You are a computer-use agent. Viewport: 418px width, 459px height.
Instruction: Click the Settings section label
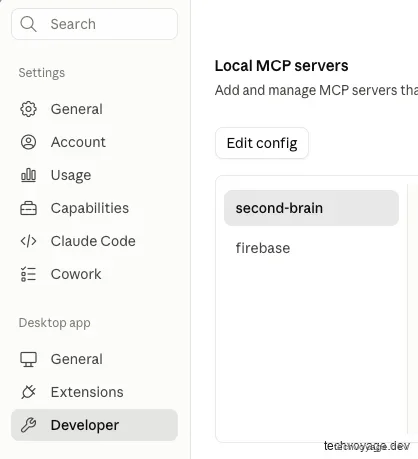pos(42,73)
